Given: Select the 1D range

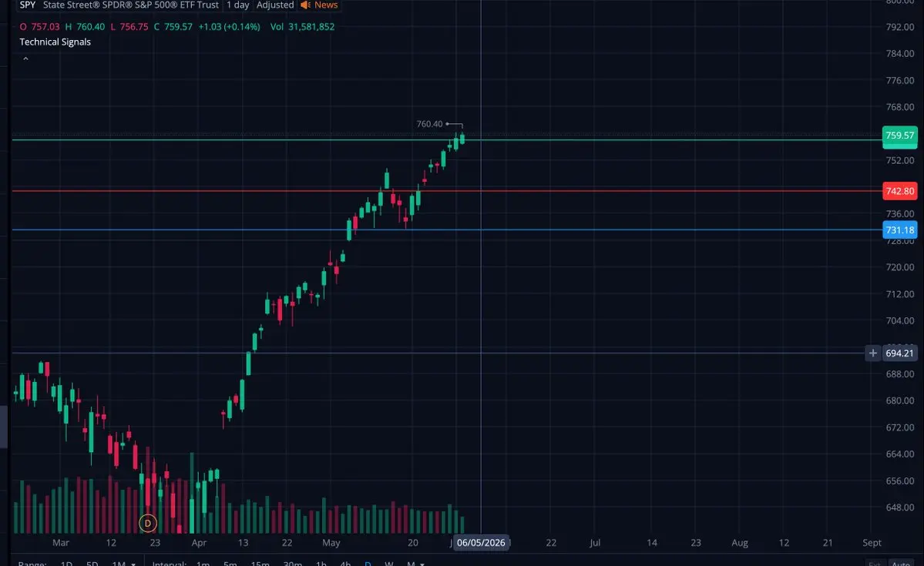Looking at the screenshot, I should (x=66, y=564).
